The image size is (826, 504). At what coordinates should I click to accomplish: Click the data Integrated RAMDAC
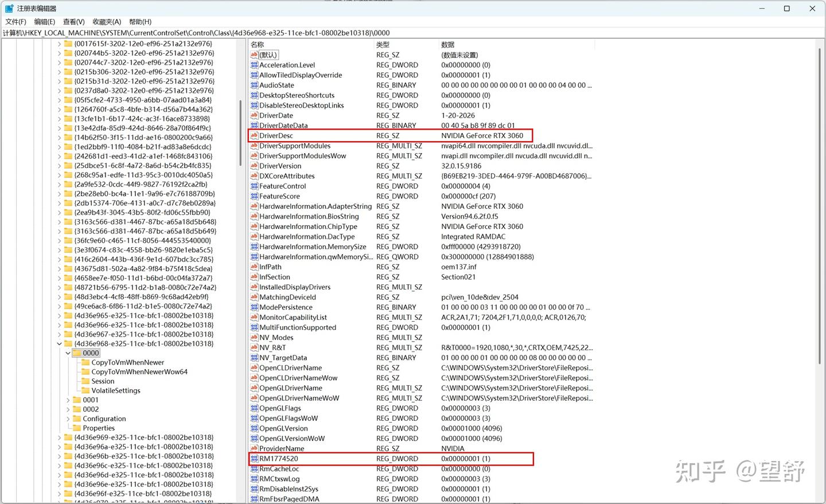473,237
